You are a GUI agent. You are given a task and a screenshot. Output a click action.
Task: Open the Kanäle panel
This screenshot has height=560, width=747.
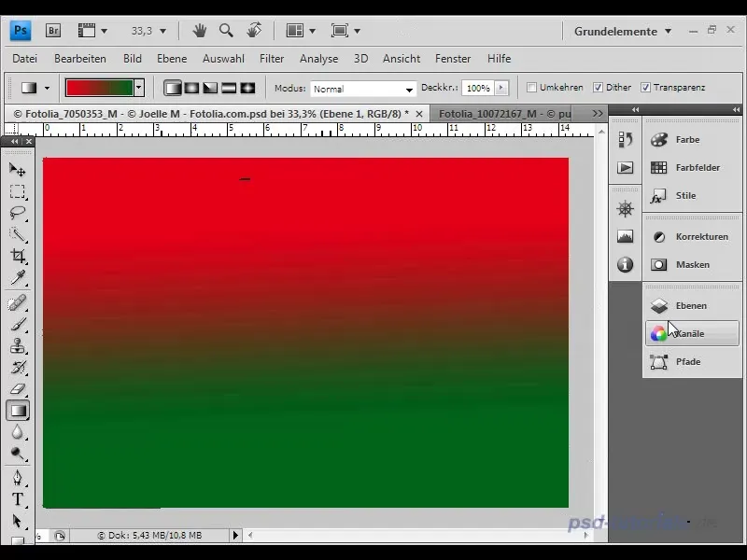tap(692, 333)
